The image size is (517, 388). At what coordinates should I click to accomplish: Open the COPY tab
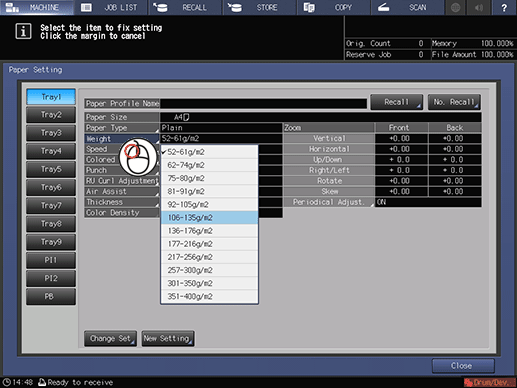(334, 7)
